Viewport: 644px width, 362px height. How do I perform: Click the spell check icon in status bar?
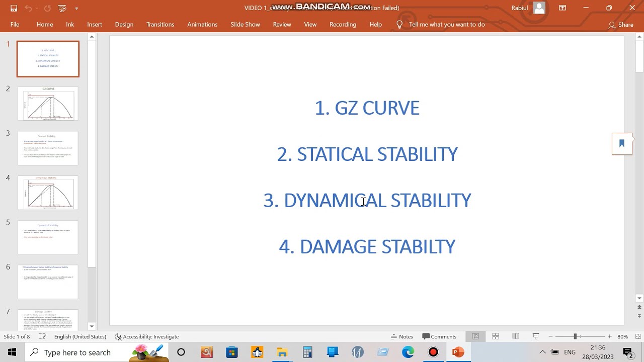click(x=42, y=336)
